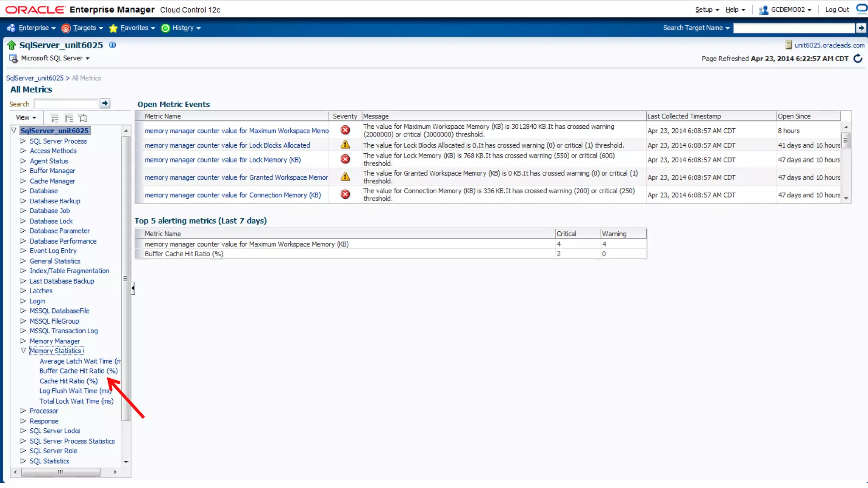868x488 pixels.
Task: Click critical severity icon for Maximum Workspace Memory
Action: click(x=345, y=130)
